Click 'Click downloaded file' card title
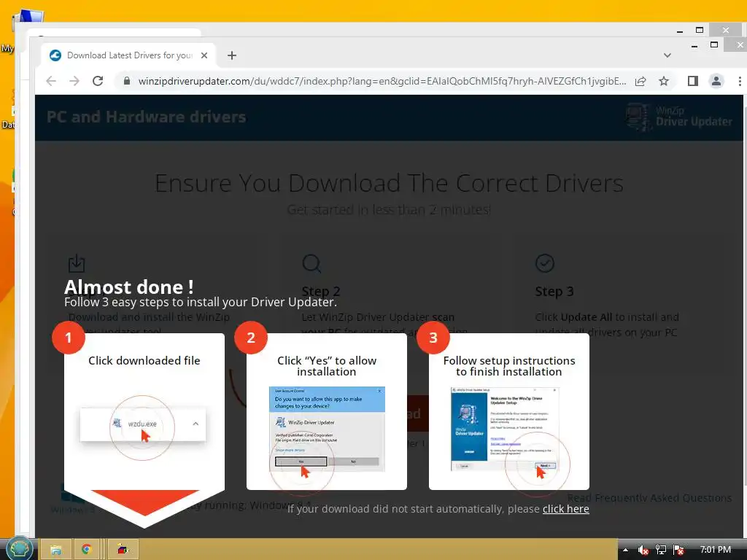 point(144,360)
